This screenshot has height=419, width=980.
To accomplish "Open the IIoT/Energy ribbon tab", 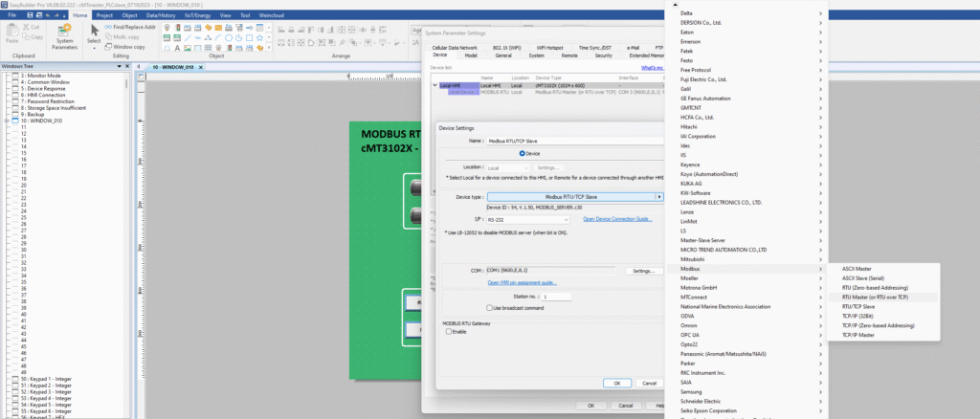I will pos(197,14).
